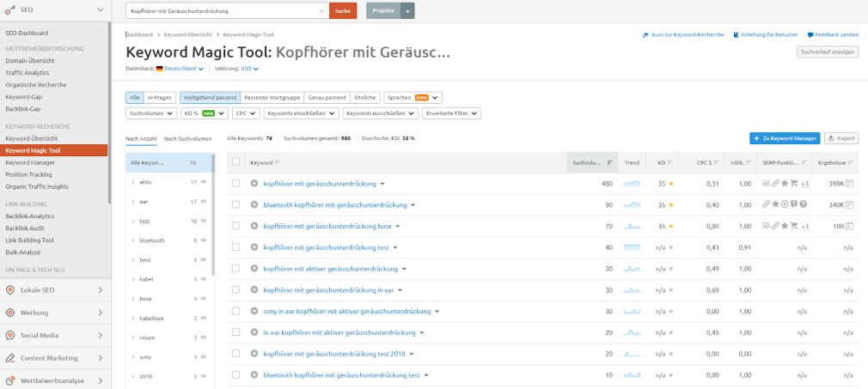Open the Anleitung für Benutzer link
Viewport: 868px width, 389px height.
coord(766,34)
